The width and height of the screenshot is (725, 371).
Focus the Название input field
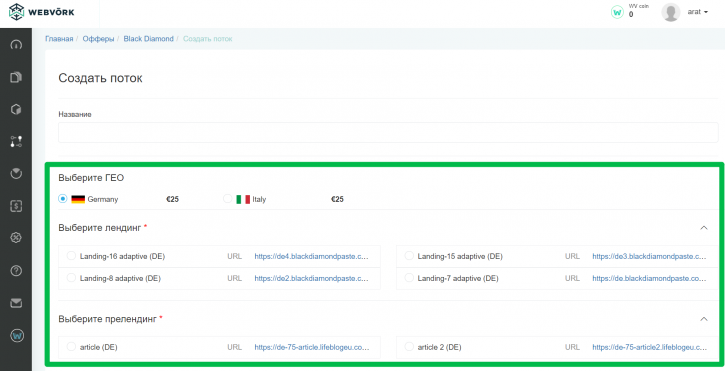(388, 132)
